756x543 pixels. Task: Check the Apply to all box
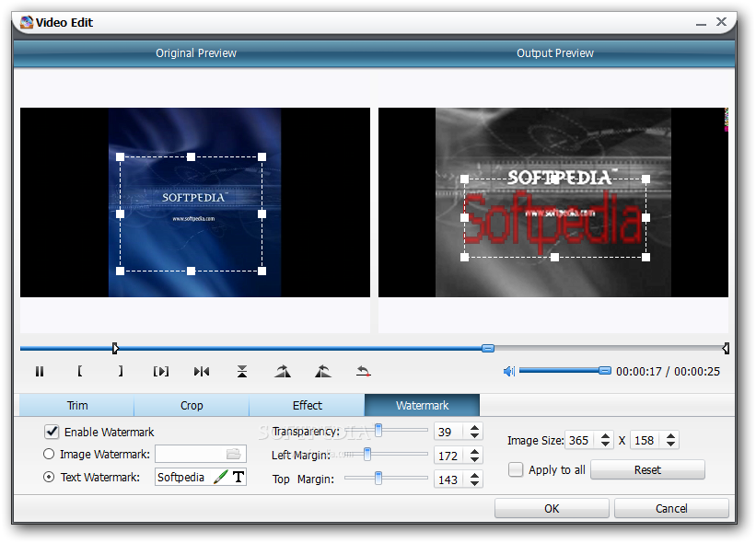click(516, 469)
